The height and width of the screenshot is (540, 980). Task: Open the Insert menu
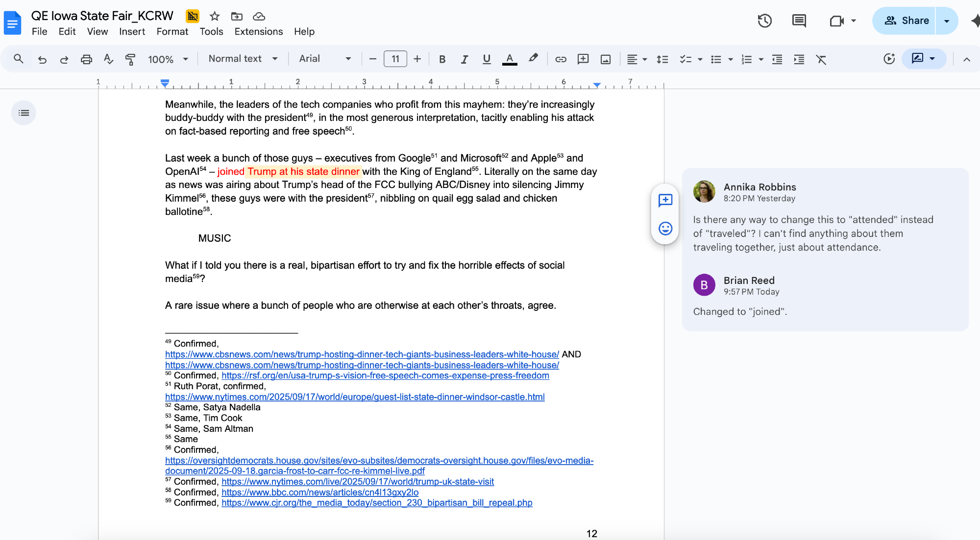point(132,32)
